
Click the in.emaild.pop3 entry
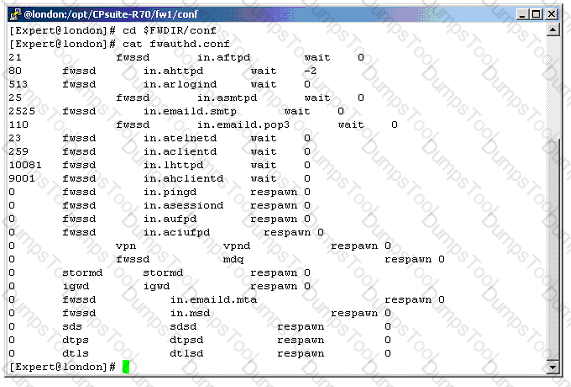pos(243,125)
